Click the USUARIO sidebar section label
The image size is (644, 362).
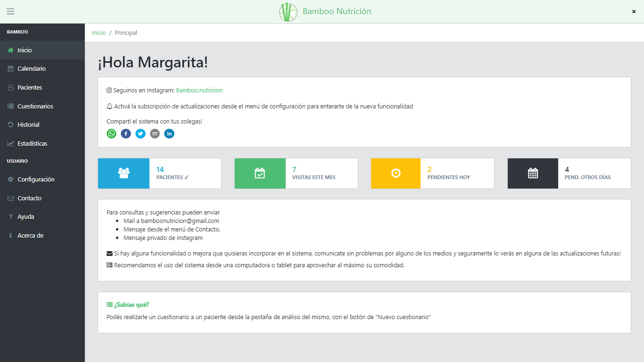tap(17, 161)
